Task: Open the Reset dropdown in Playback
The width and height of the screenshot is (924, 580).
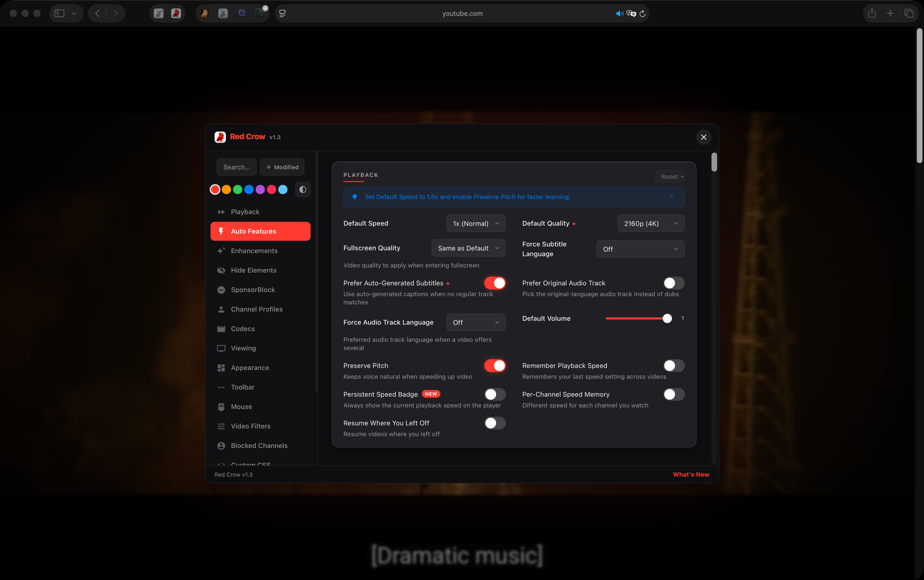Action: coord(672,177)
